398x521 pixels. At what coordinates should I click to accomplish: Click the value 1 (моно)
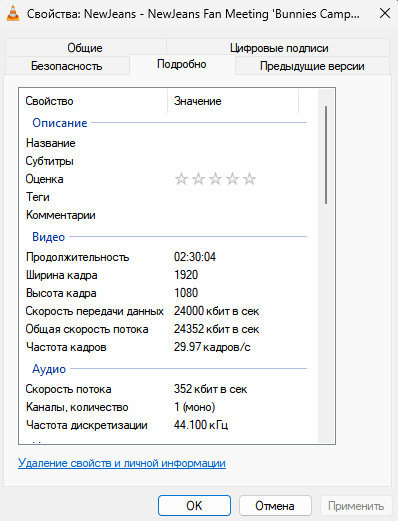pos(195,407)
